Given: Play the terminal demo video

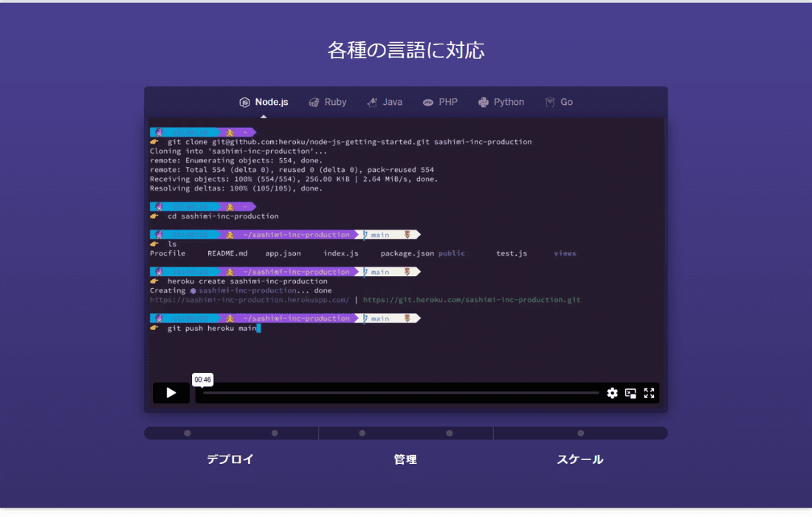Looking at the screenshot, I should (x=171, y=393).
